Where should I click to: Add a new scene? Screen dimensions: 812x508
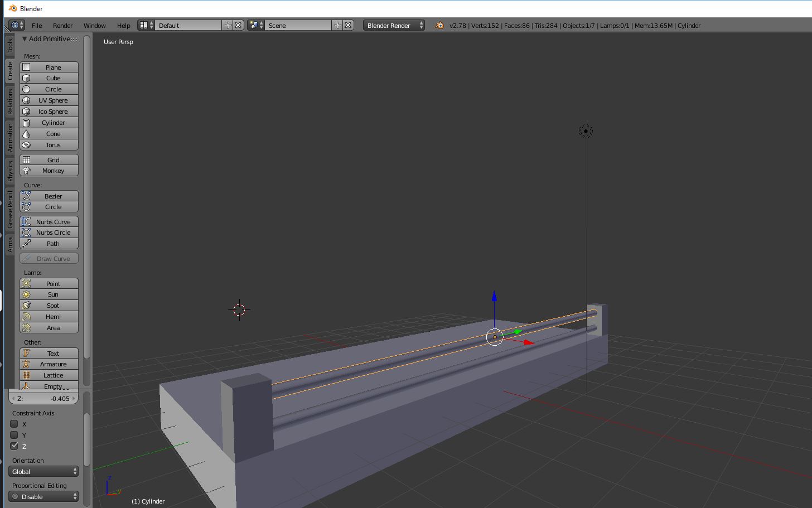pos(337,25)
